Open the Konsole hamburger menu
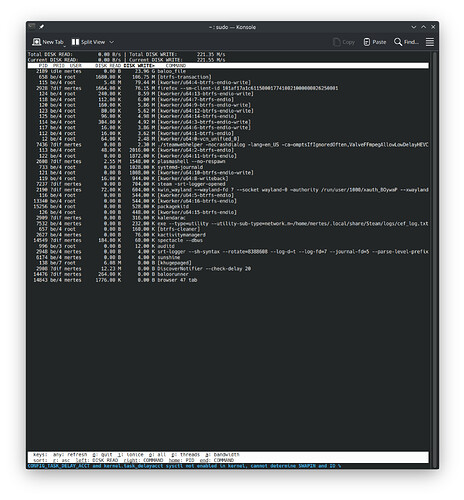The height and width of the screenshot is (500, 464). [430, 42]
